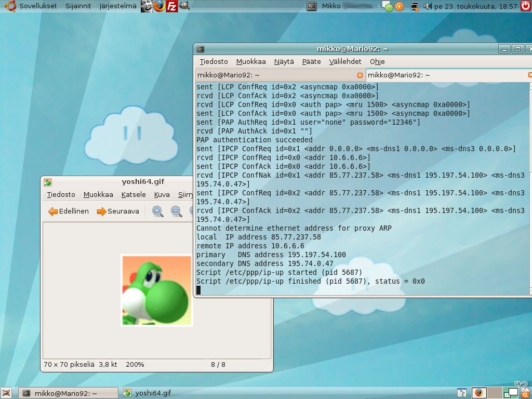Open terminal Näytä menu

(284, 61)
